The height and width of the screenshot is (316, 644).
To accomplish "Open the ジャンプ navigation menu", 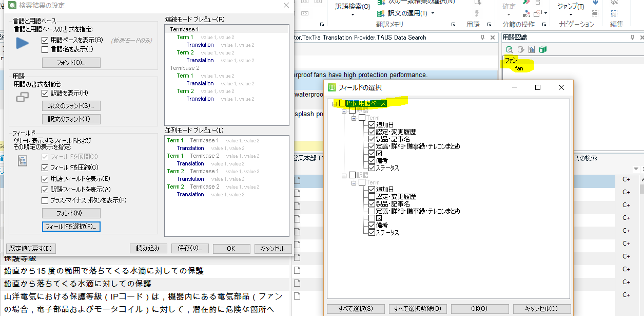I will [571, 9].
